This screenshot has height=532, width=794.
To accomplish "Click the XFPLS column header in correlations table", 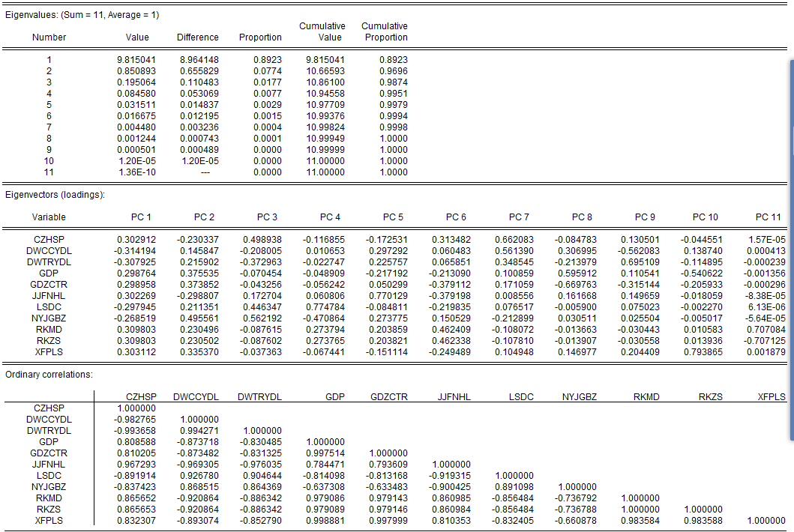I will coord(772,397).
